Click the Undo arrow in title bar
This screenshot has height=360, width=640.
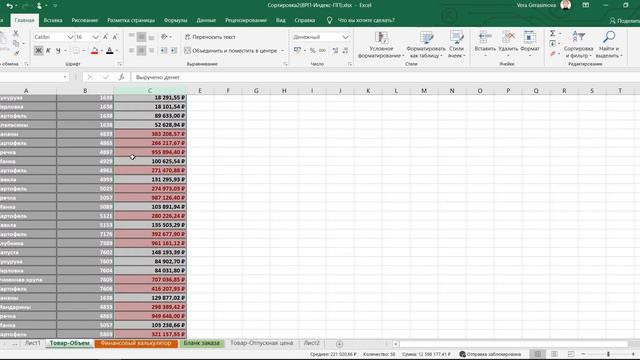(x=9, y=5)
